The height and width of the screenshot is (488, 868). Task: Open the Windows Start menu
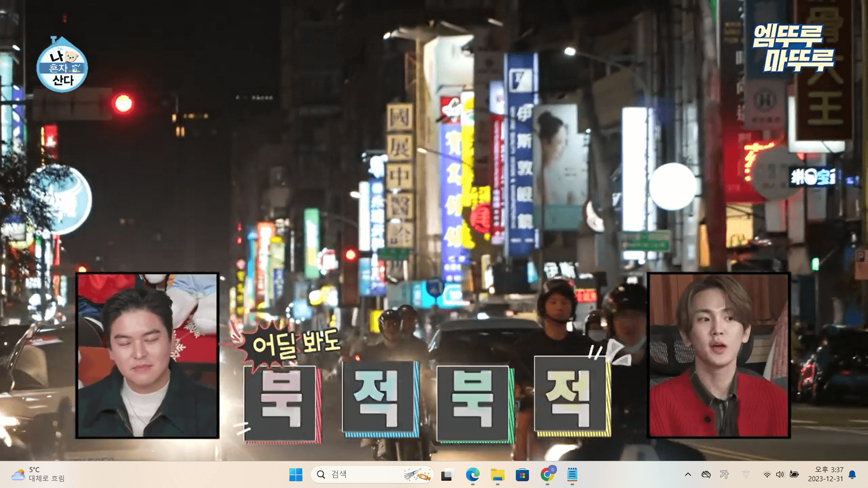[296, 474]
